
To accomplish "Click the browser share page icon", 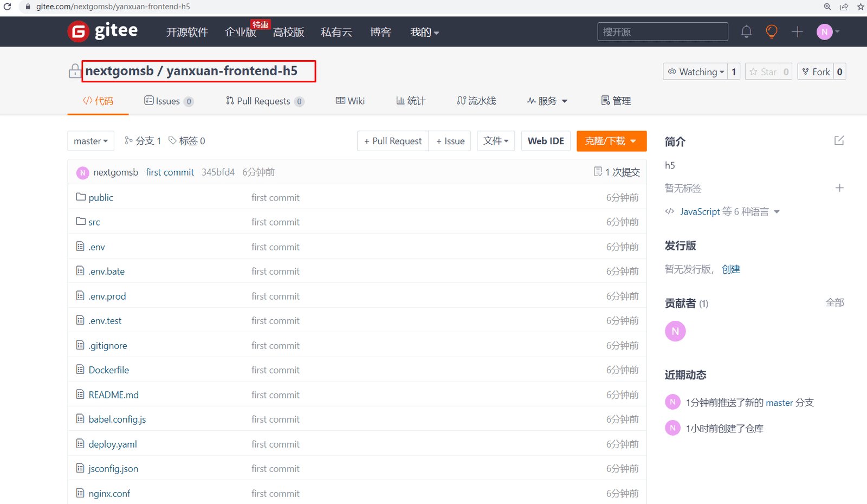I will tap(844, 7).
